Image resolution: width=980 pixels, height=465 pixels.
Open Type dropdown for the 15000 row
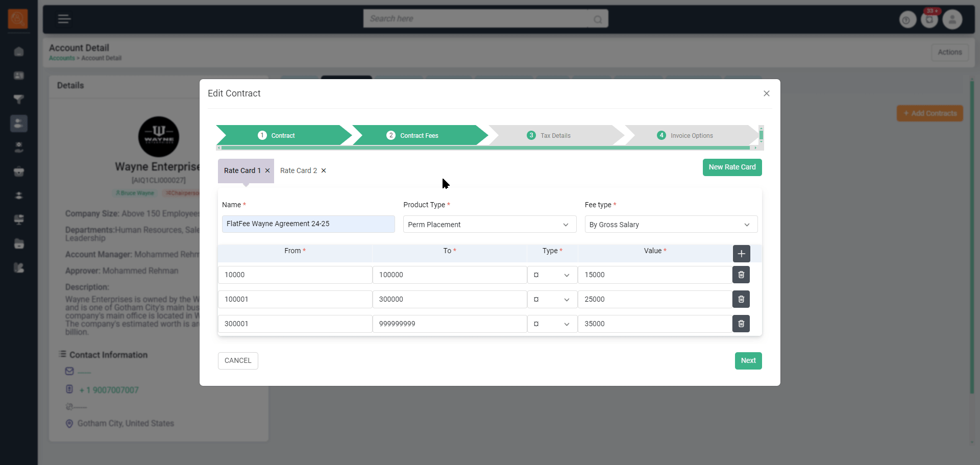[x=552, y=275]
